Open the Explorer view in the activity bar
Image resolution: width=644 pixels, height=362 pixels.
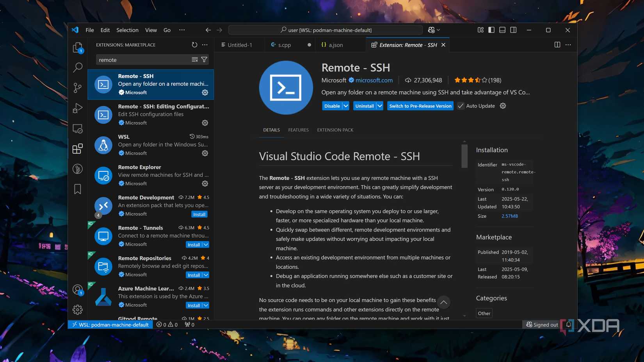point(77,47)
